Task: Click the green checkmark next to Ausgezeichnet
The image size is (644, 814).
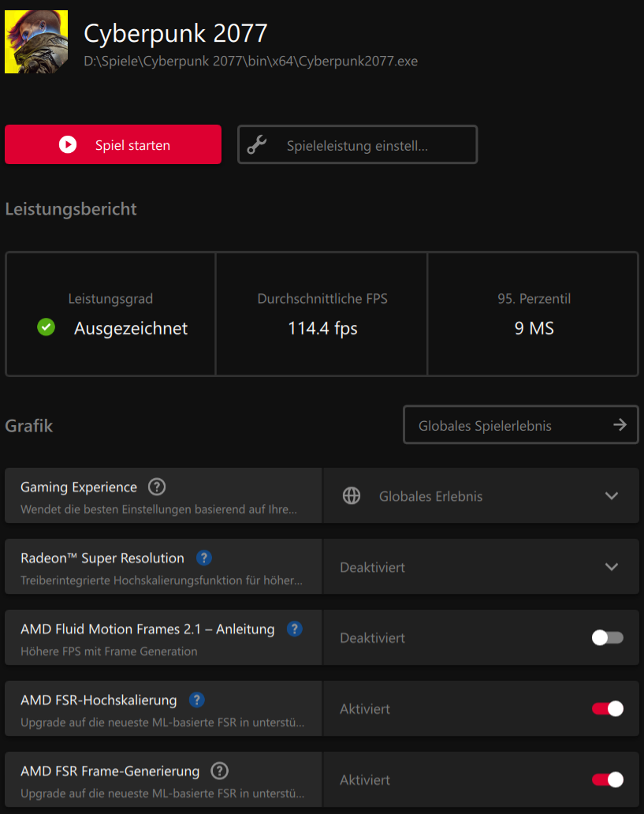Action: point(47,327)
